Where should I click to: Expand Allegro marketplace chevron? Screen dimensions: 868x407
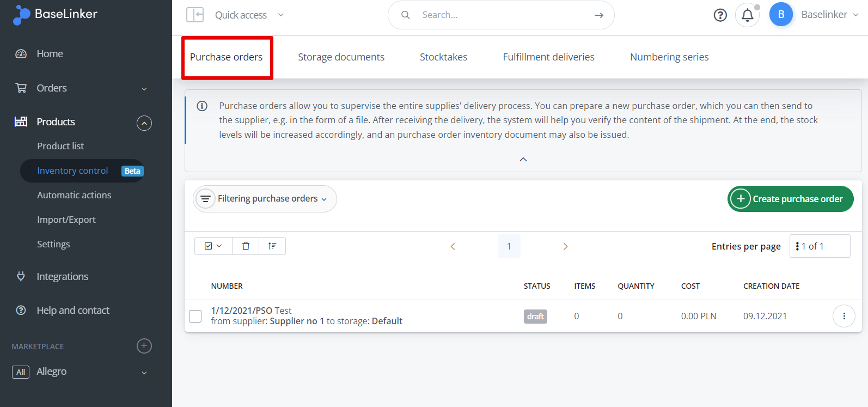point(144,373)
